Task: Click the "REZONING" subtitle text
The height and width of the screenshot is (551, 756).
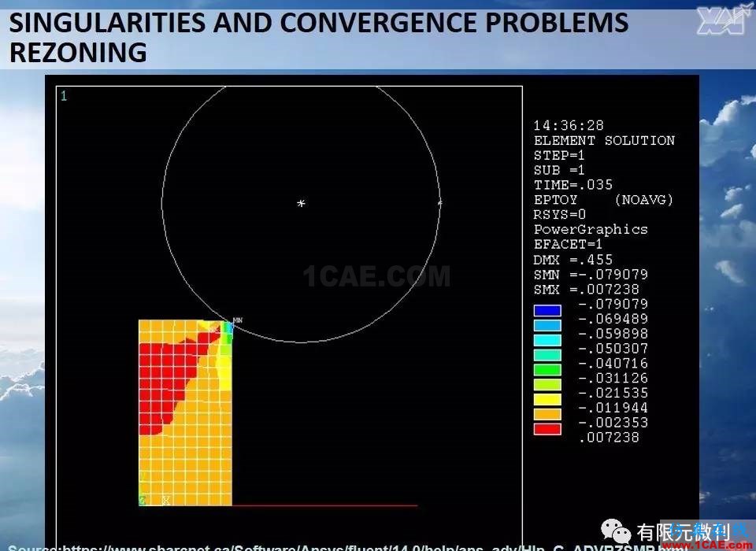Action: coord(78,53)
